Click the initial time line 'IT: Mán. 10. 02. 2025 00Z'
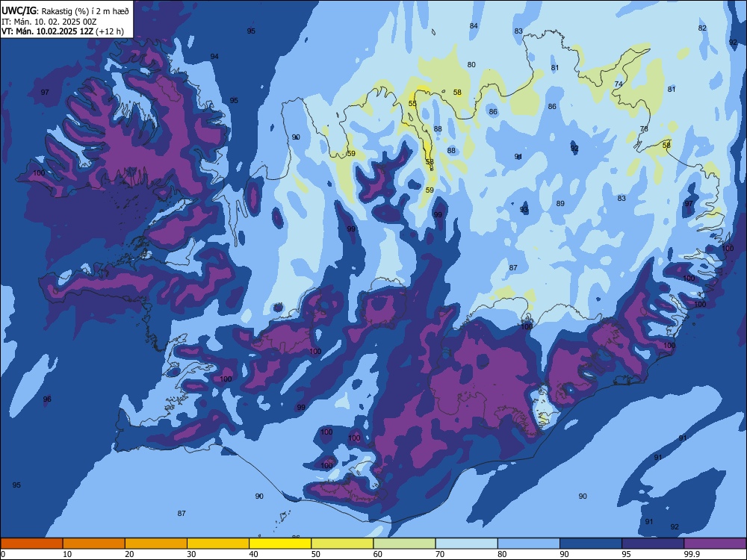The width and height of the screenshot is (747, 560). click(49, 22)
